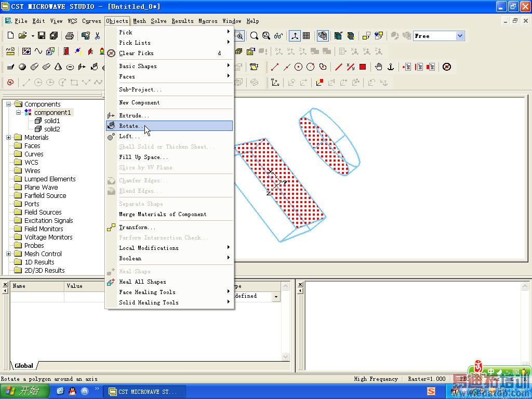Image resolution: width=532 pixels, height=399 pixels.
Task: Click CST MICROWAVE ST... taskbar button
Action: point(144,392)
